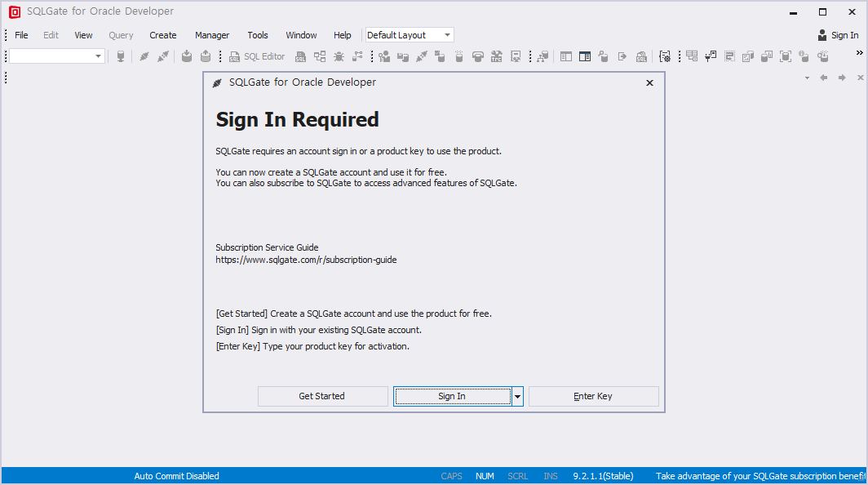Click the database with down arrow icon
The width and height of the screenshot is (868, 485).
187,56
